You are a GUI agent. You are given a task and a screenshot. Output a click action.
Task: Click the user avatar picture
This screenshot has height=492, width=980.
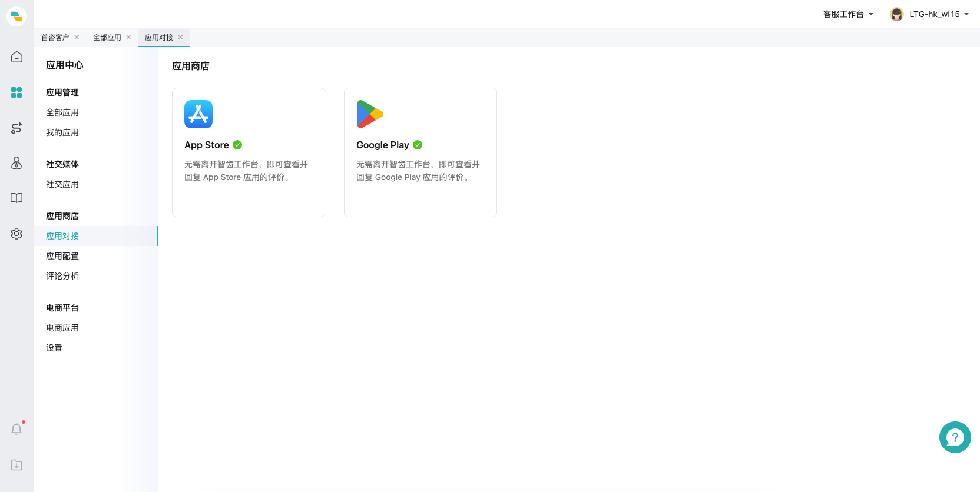[897, 14]
